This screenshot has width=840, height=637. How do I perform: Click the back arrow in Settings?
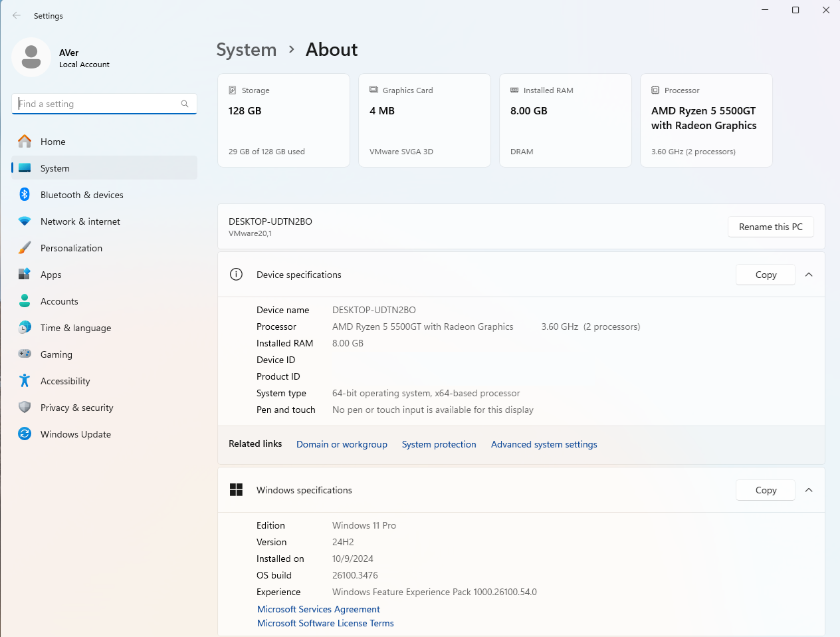(17, 15)
